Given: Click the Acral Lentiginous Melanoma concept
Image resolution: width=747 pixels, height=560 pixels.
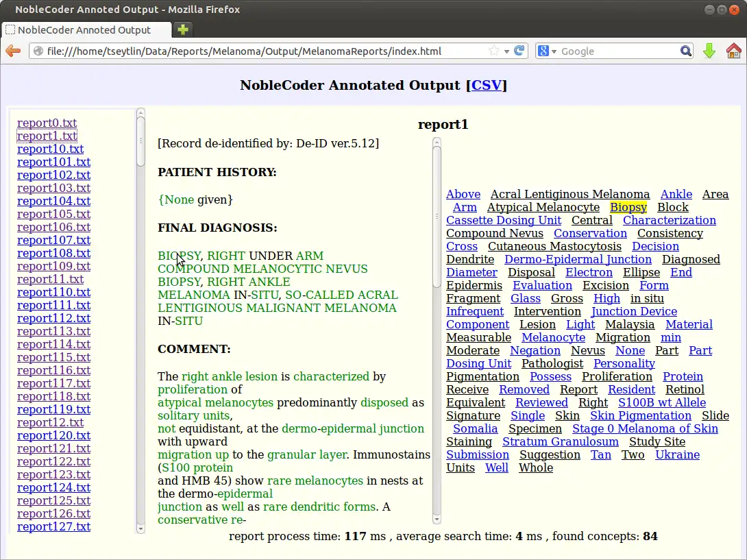Looking at the screenshot, I should click(570, 195).
